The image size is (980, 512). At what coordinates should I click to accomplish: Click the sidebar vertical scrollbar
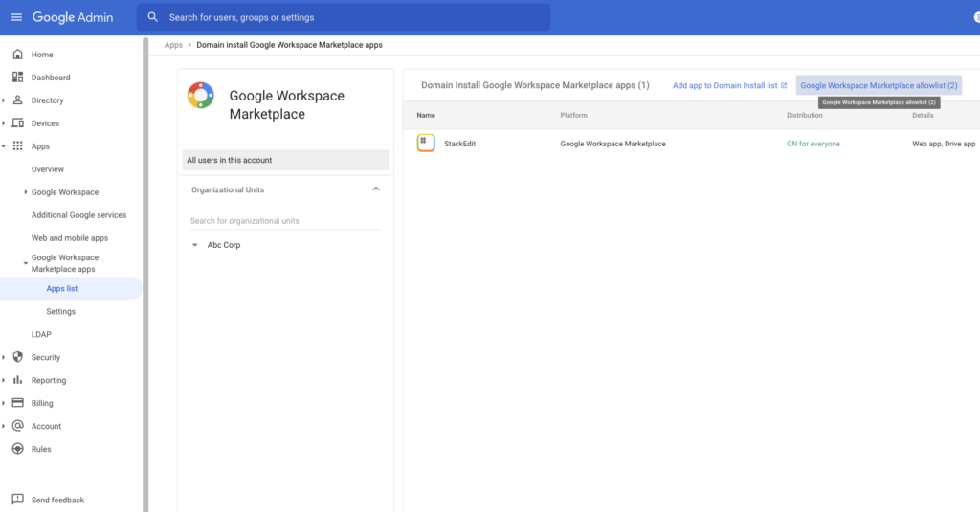[145, 275]
